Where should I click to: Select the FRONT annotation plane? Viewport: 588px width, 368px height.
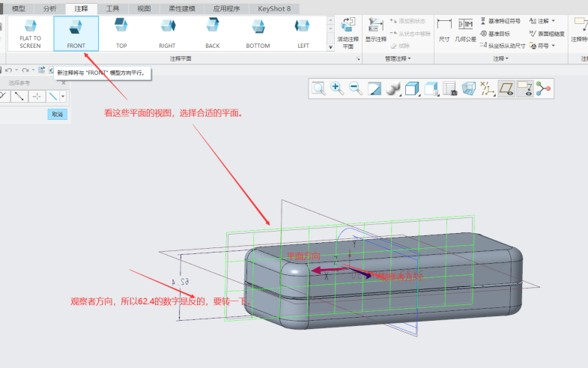(x=76, y=34)
